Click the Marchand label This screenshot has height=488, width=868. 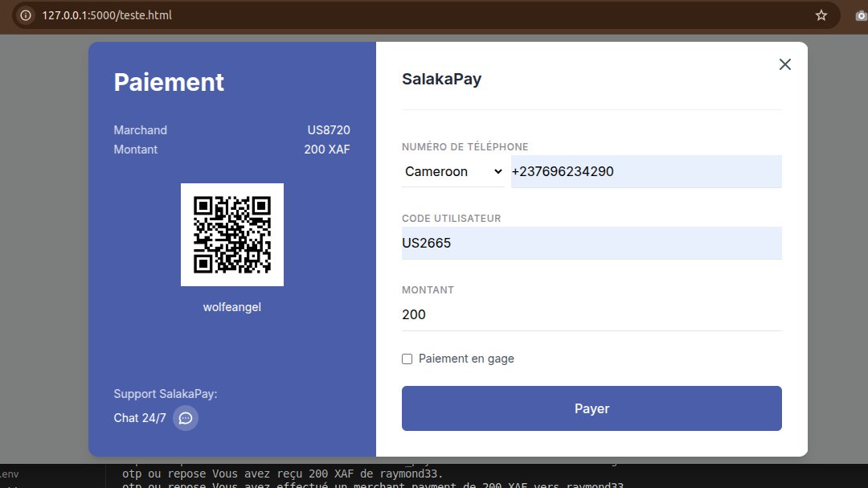(140, 130)
